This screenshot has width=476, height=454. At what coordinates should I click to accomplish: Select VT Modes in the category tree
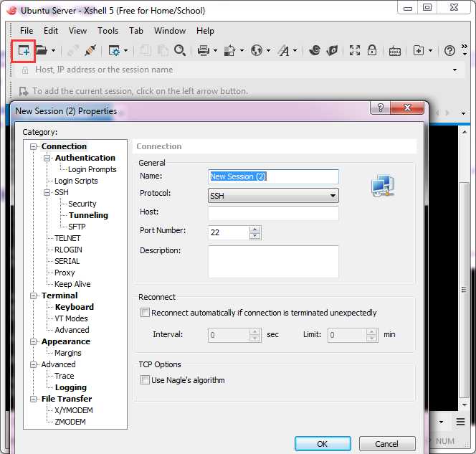(x=72, y=318)
